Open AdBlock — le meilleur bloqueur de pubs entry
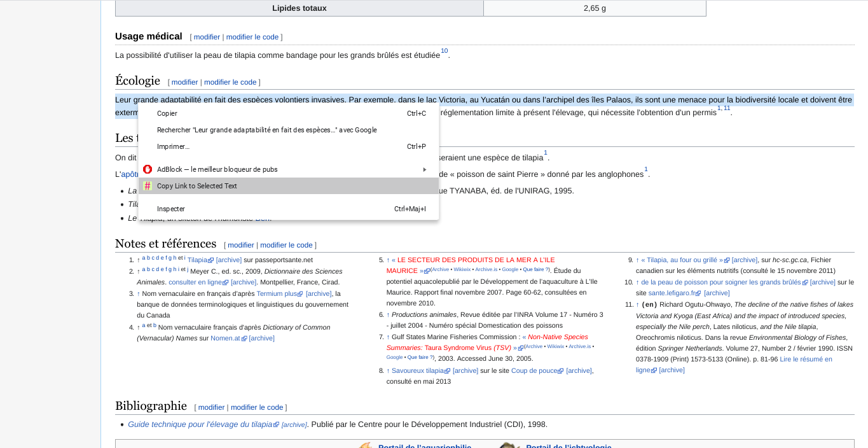This screenshot has height=448, width=868. pos(289,169)
